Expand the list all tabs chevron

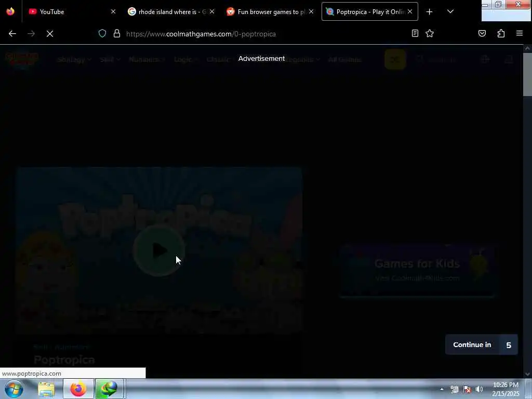coord(450,11)
